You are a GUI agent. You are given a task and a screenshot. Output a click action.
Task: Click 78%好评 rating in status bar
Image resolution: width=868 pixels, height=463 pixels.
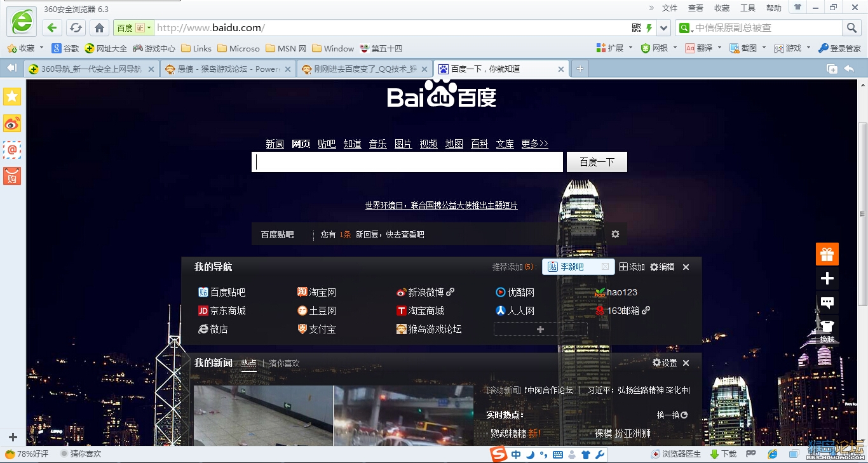27,454
